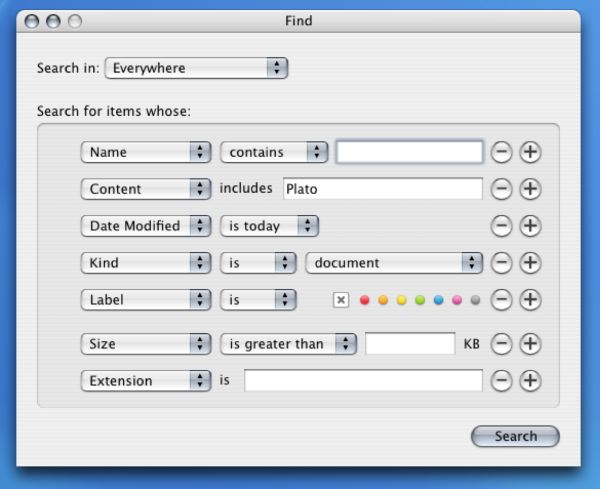Remove the Extension criterion row

pyautogui.click(x=502, y=381)
